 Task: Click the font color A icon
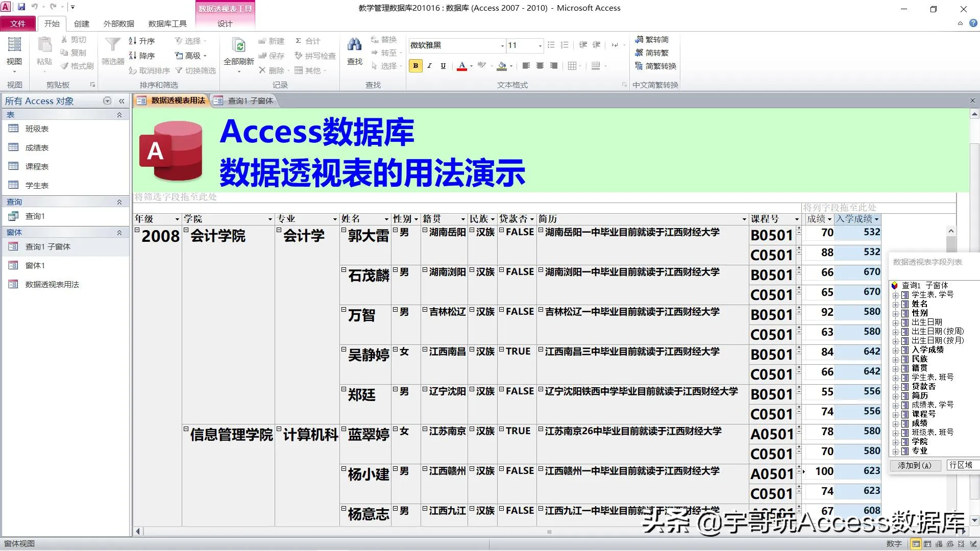coord(462,66)
